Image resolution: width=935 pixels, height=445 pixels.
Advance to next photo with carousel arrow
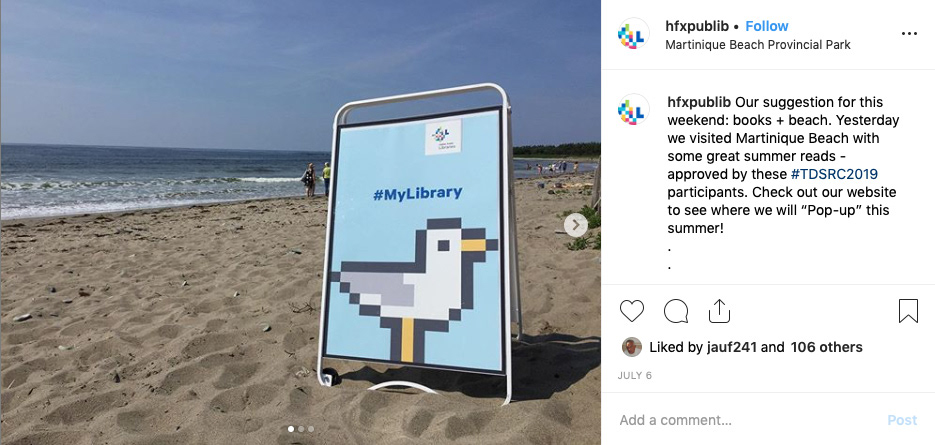point(575,225)
